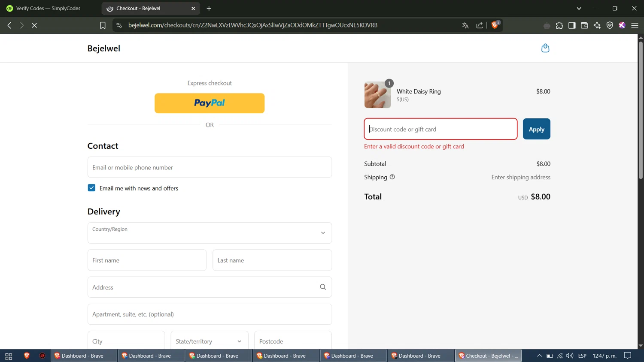644x362 pixels.
Task: Open the shopping bag cart icon
Action: click(545, 48)
